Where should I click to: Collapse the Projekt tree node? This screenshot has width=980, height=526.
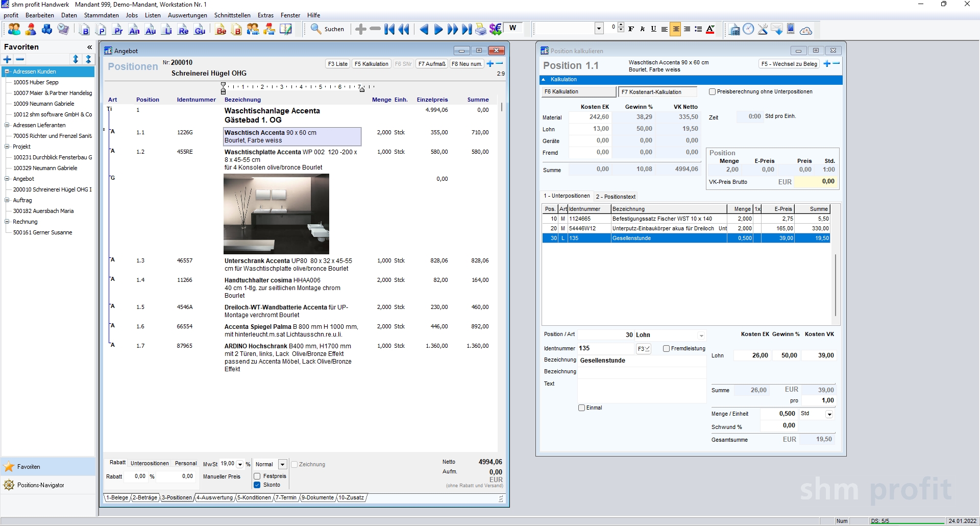[x=7, y=147]
